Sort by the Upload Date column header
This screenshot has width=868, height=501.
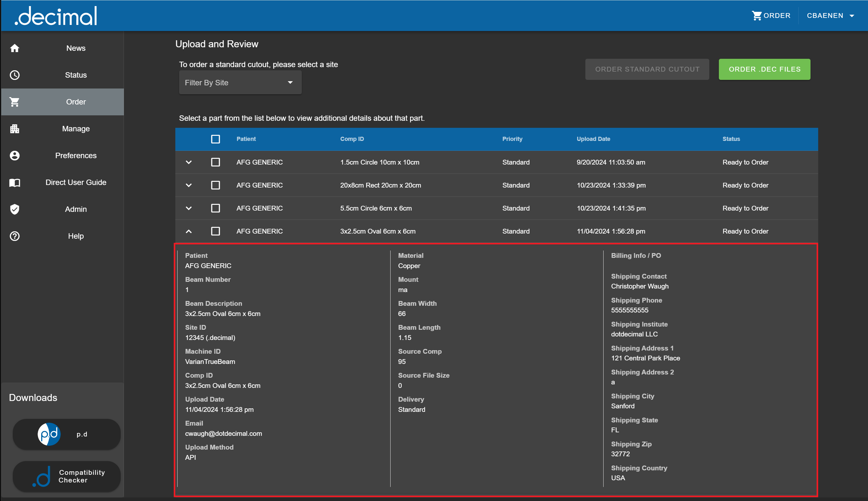[x=593, y=139]
